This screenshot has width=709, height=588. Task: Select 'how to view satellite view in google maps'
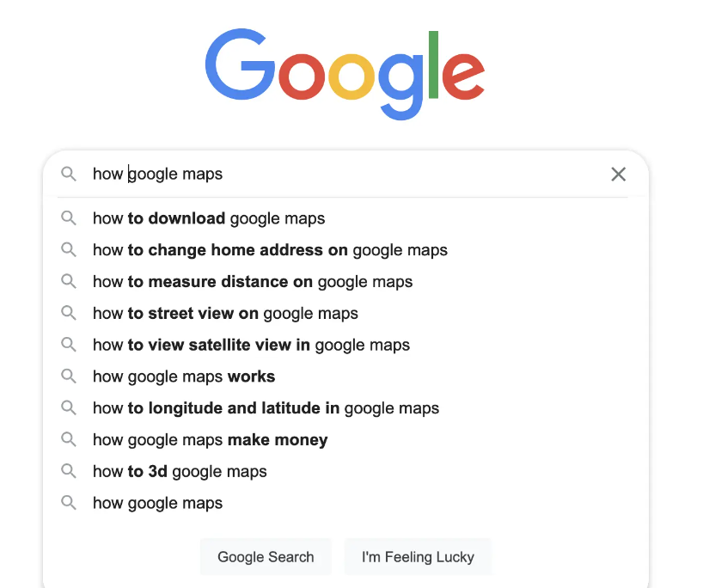coord(251,345)
